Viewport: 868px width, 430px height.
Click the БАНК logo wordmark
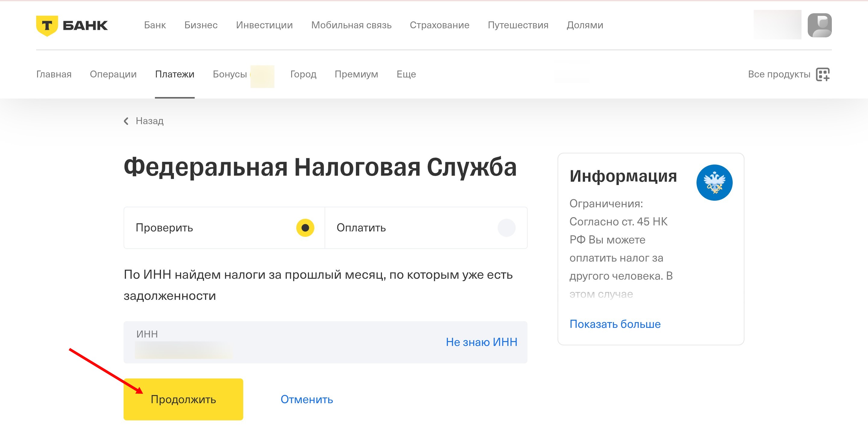point(85,26)
